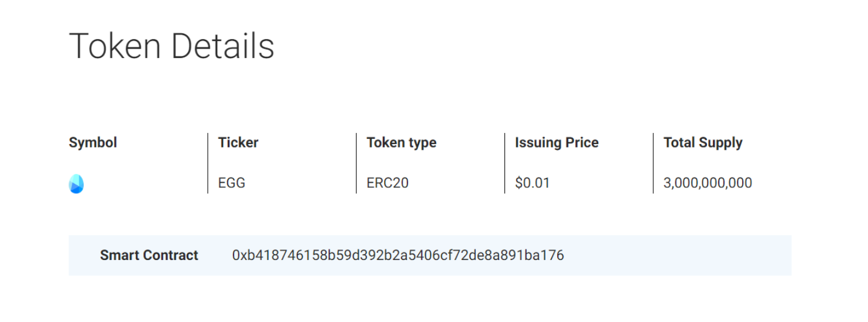Click the Total Supply column header
The image size is (868, 322).
703,143
